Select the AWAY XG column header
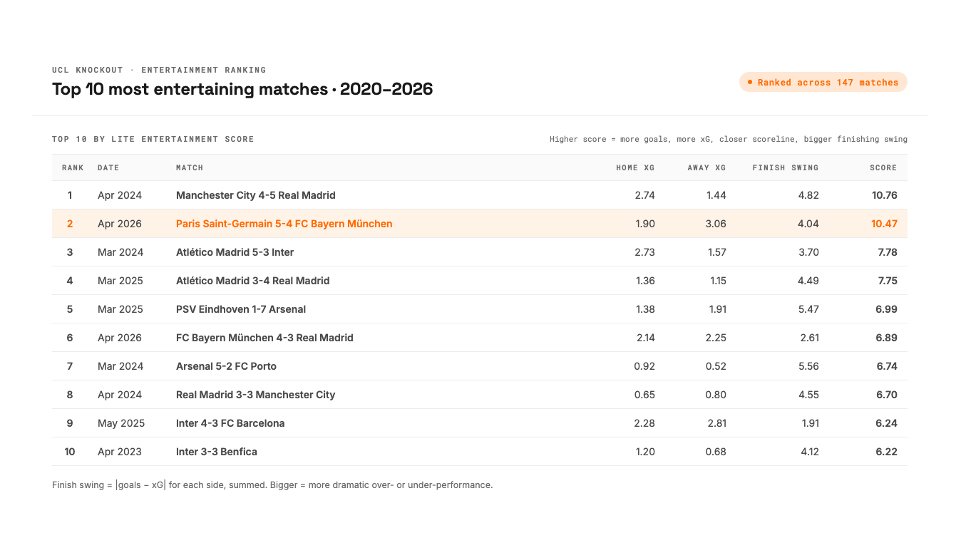961x560 pixels. [x=706, y=167]
